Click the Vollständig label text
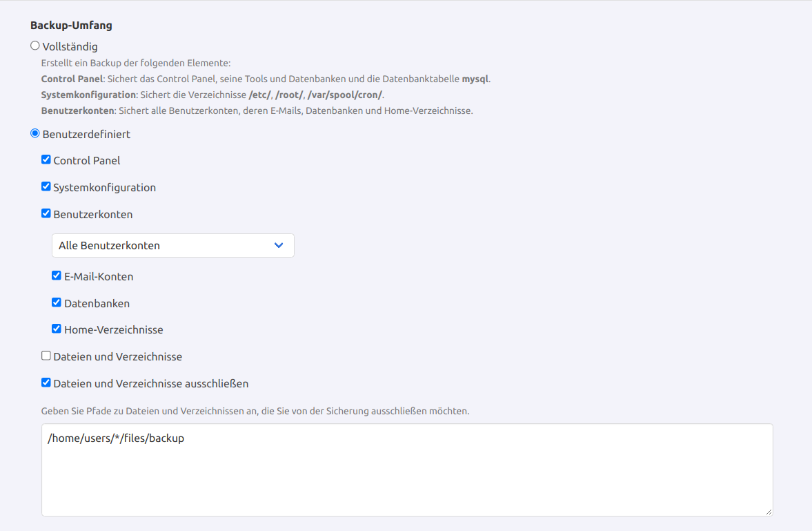 tap(70, 47)
